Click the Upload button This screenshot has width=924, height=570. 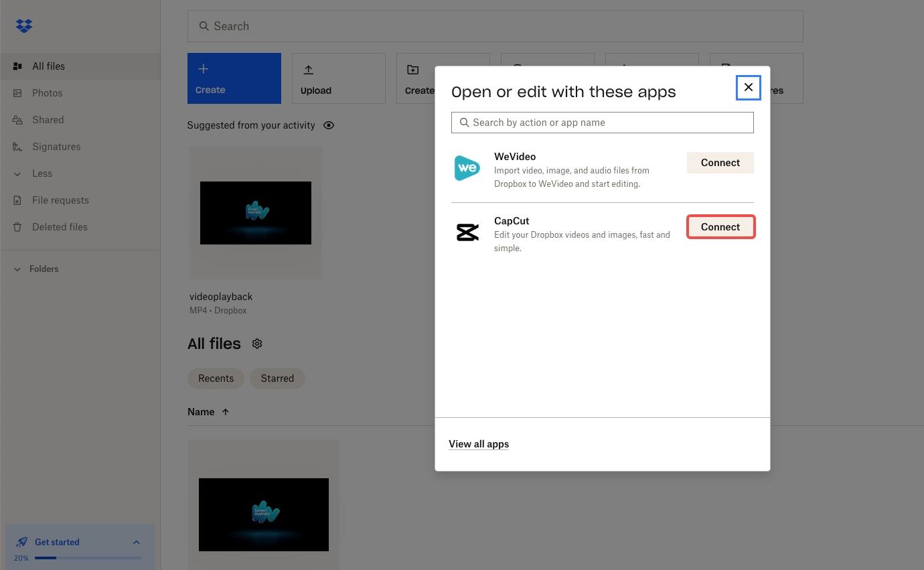tap(338, 78)
